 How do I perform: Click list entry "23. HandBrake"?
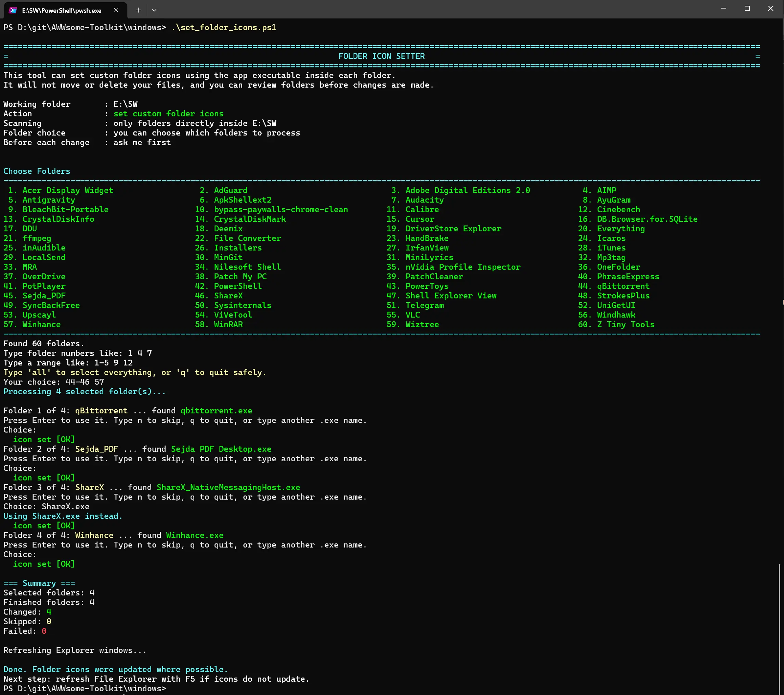pos(417,238)
